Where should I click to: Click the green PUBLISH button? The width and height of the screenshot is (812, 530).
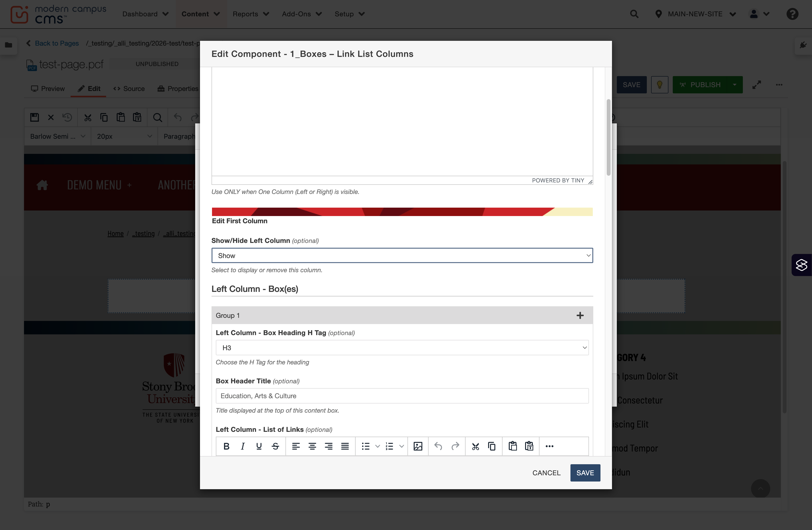coord(700,84)
